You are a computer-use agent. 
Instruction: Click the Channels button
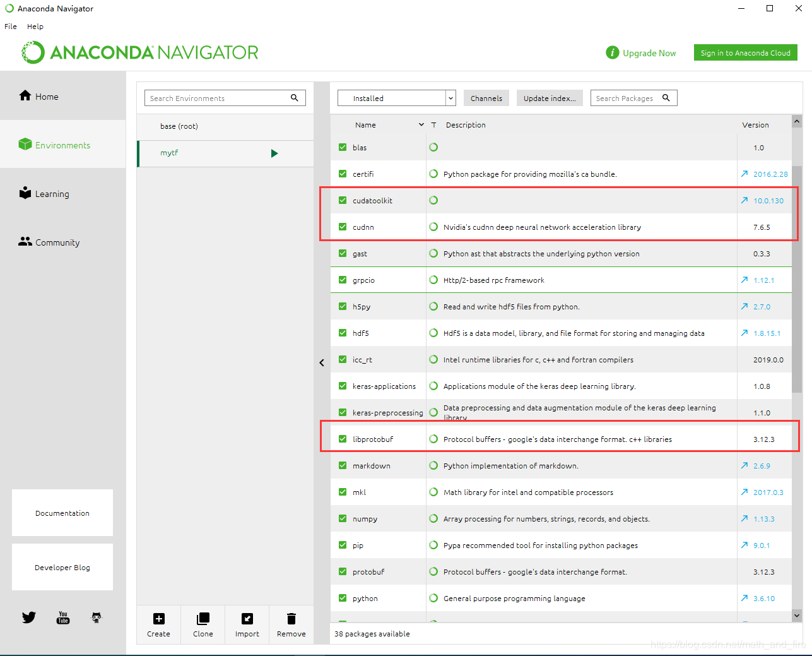pyautogui.click(x=486, y=98)
